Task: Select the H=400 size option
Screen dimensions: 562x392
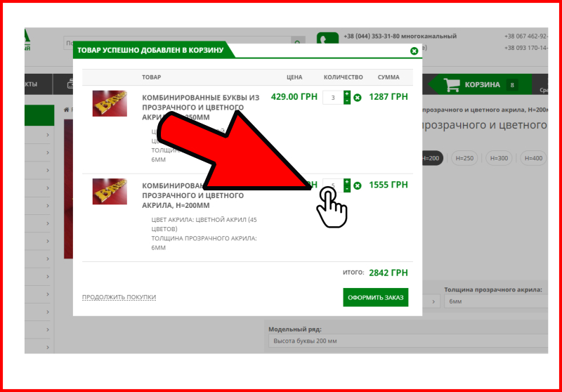Action: 534,159
